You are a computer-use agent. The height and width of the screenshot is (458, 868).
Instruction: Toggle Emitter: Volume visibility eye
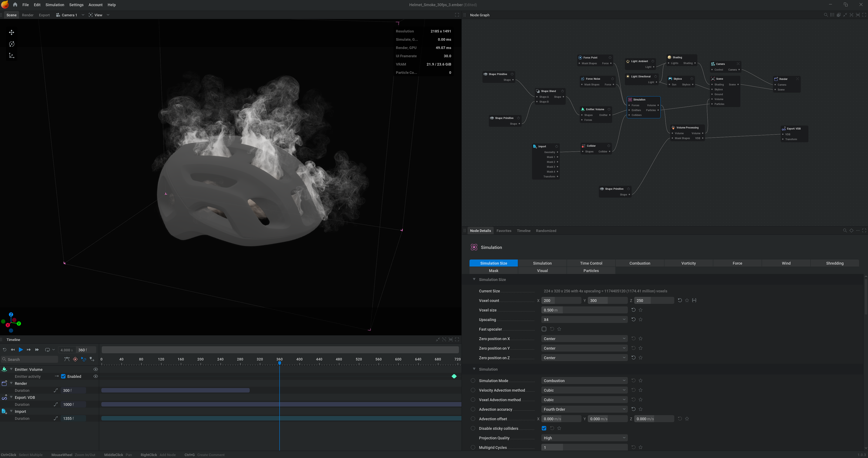(x=96, y=369)
